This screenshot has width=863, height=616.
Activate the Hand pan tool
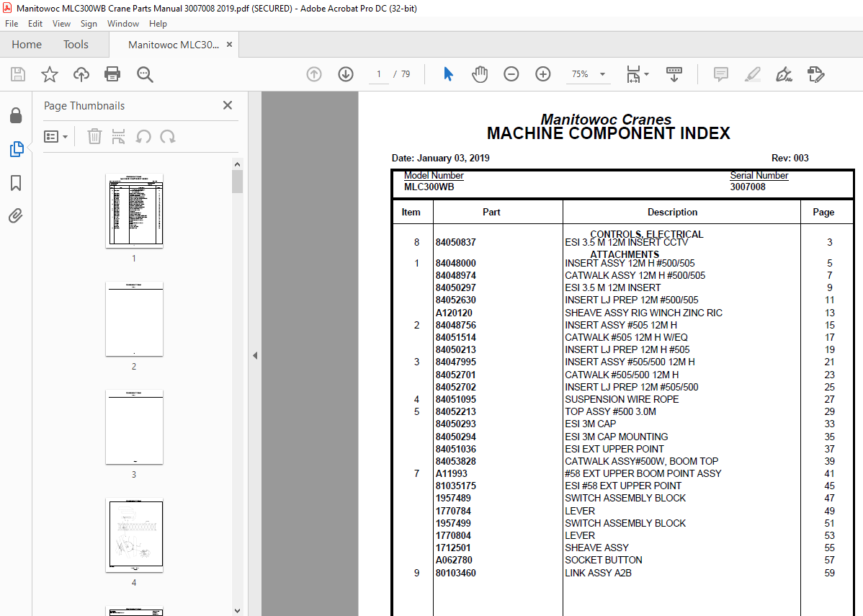coord(480,73)
